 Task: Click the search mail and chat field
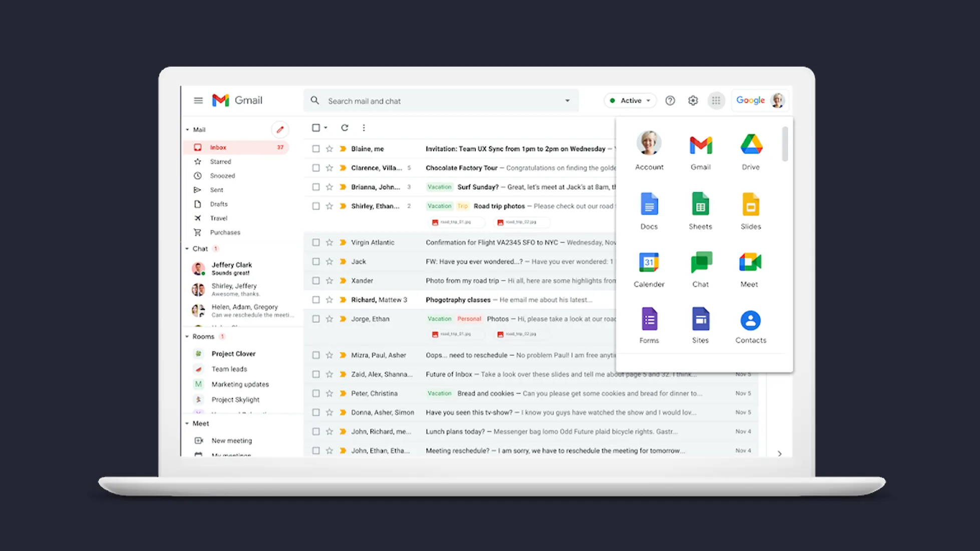(x=441, y=101)
